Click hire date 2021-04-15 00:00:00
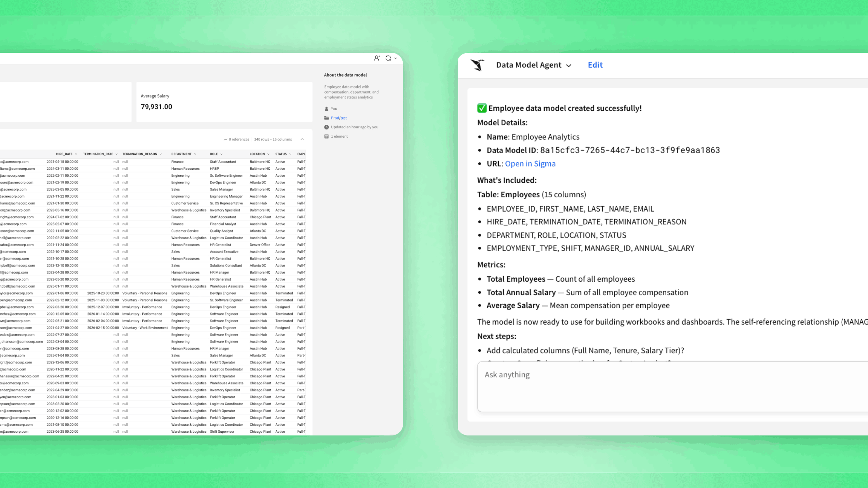 (x=62, y=162)
